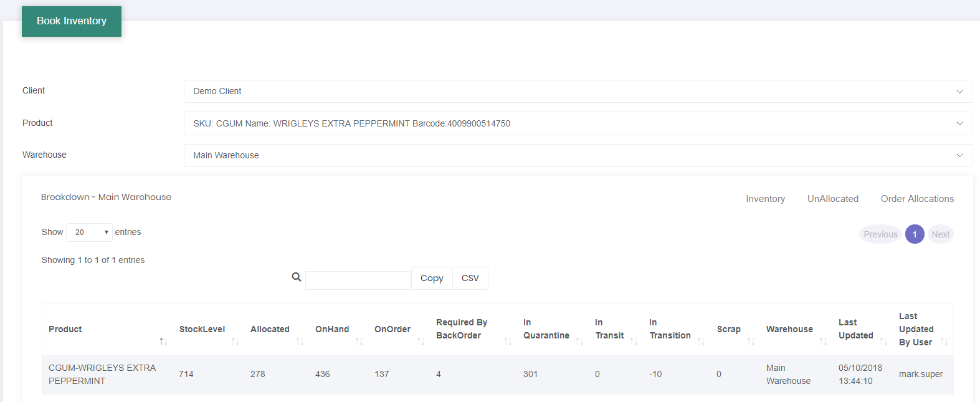Select page 1 in pagination
The height and width of the screenshot is (402, 980).
[x=915, y=234]
